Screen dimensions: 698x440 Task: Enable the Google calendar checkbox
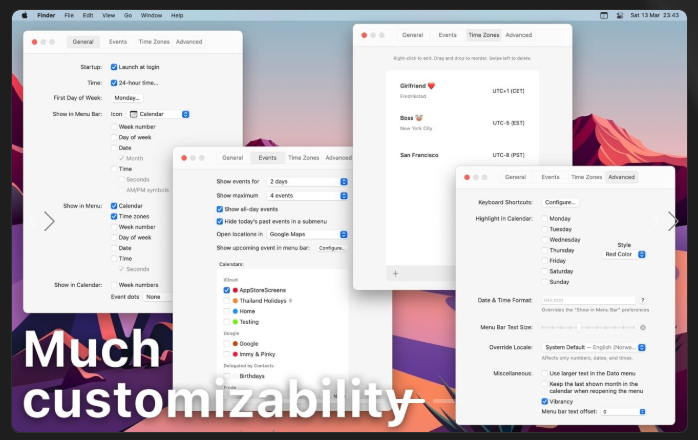coord(227,343)
